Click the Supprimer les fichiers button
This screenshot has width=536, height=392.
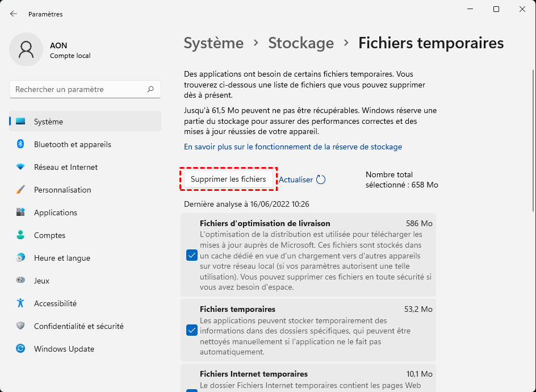[228, 179]
